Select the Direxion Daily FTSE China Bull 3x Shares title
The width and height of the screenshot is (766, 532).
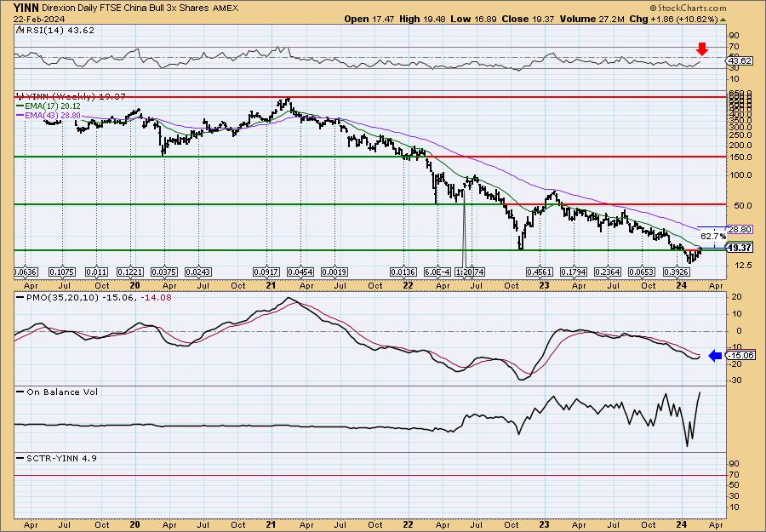pyautogui.click(x=126, y=9)
